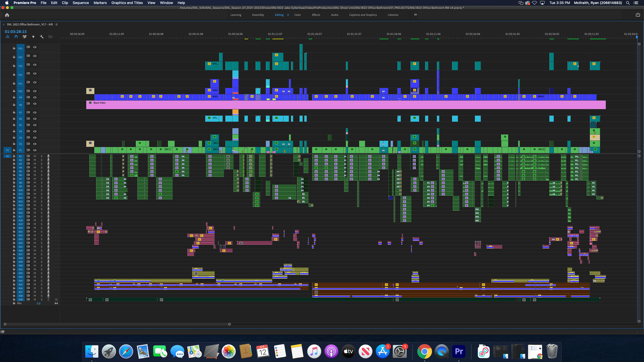The width and height of the screenshot is (644, 362).
Task: Switch to Libraries workspace
Action: click(393, 15)
